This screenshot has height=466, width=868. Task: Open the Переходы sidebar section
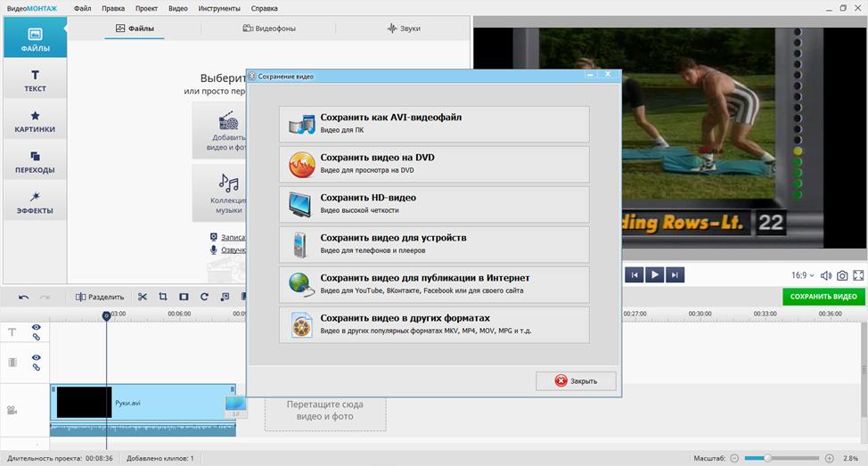tap(35, 161)
